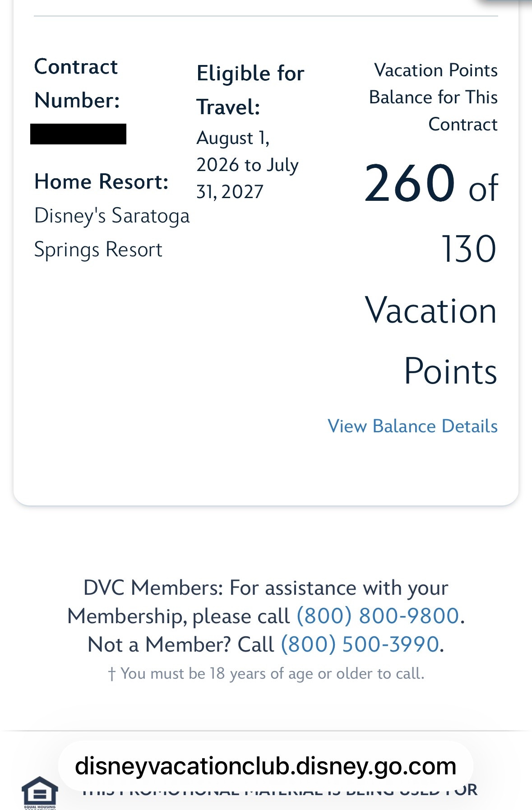Viewport: 532px width, 810px height.
Task: Tap the Contract Number label
Action: tap(77, 83)
